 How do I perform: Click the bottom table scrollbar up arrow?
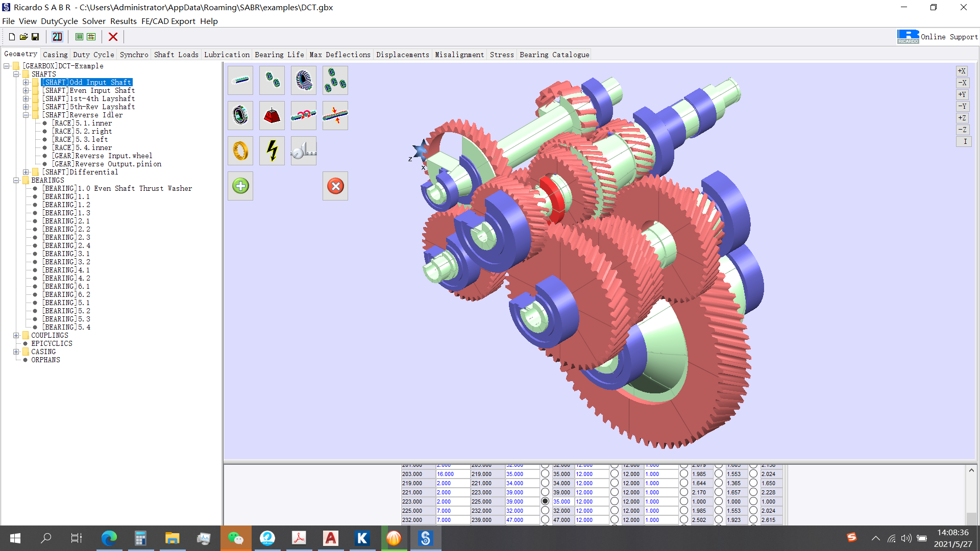[x=971, y=470]
